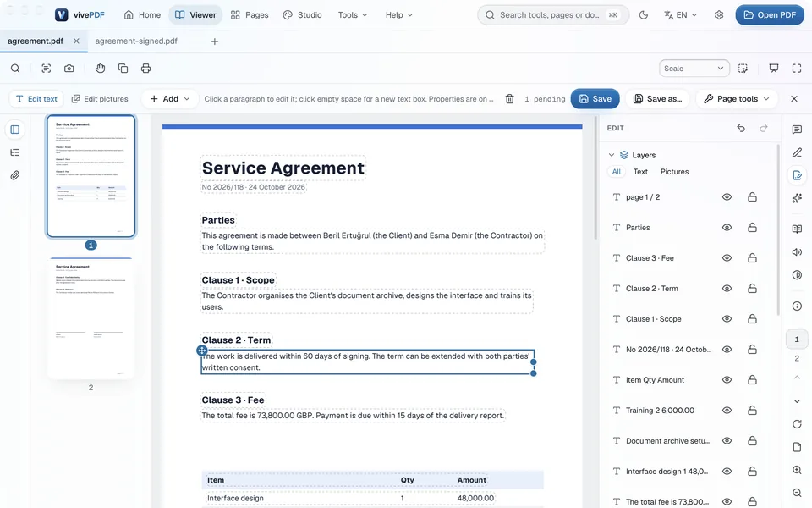The image size is (812, 508).
Task: Jump to page 2 in right rail
Action: [x=797, y=358]
